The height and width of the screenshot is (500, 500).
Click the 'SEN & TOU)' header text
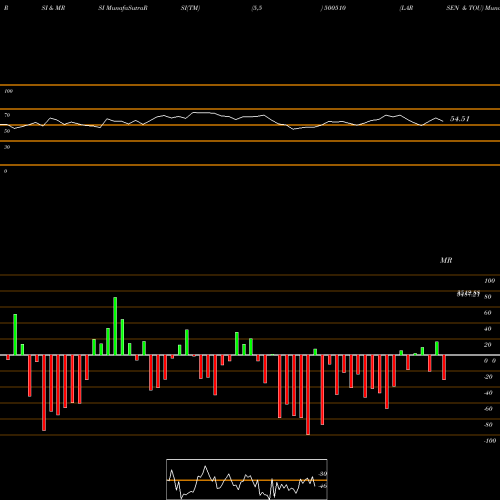tap(465, 8)
